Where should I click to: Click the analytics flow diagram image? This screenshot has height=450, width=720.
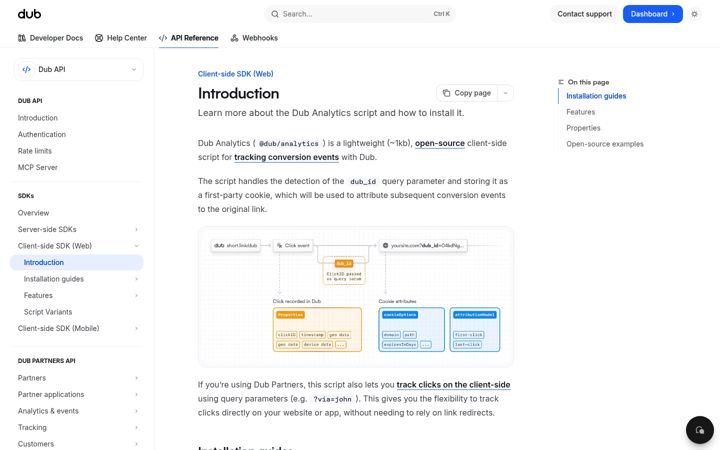[x=356, y=297]
